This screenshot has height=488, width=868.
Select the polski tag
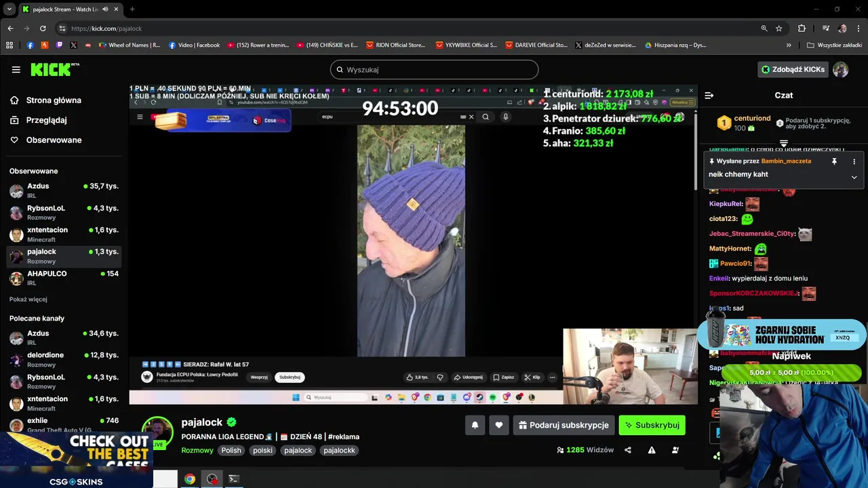(262, 450)
